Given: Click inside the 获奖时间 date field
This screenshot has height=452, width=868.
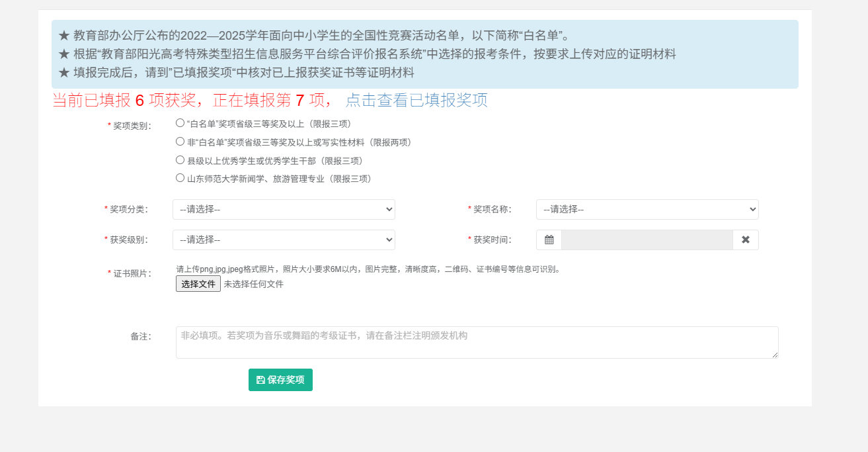Looking at the screenshot, I should click(647, 240).
